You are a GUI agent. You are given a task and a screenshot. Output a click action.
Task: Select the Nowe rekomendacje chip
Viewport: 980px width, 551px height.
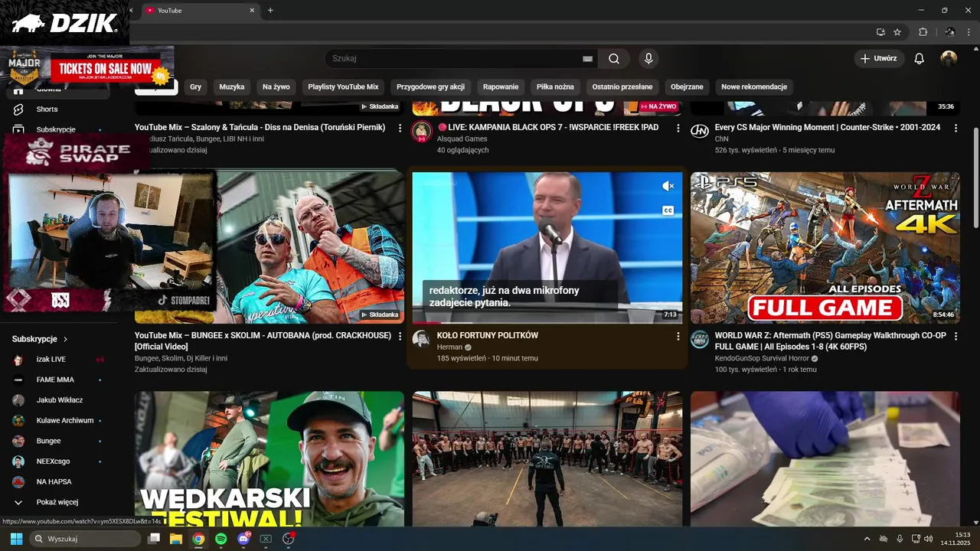pos(754,87)
